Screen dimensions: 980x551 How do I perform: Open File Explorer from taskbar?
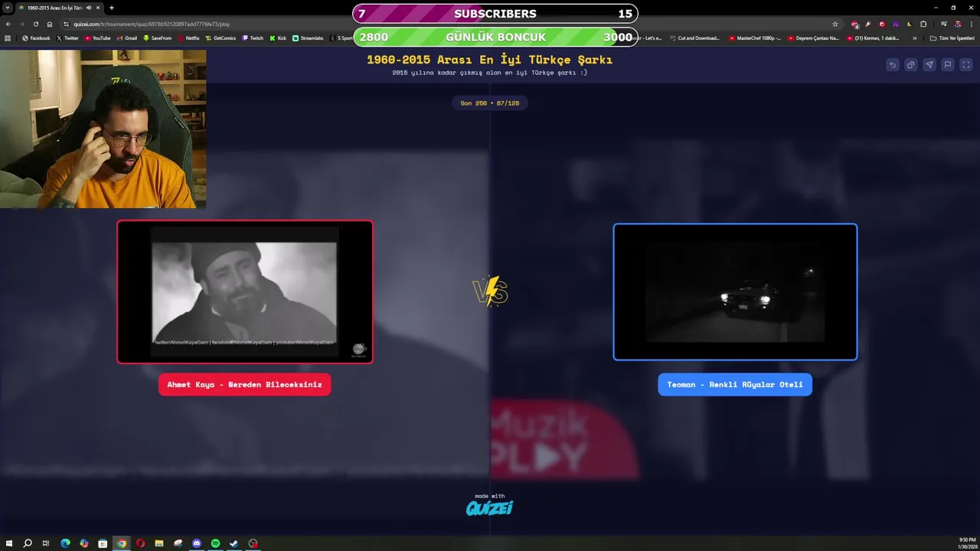159,543
